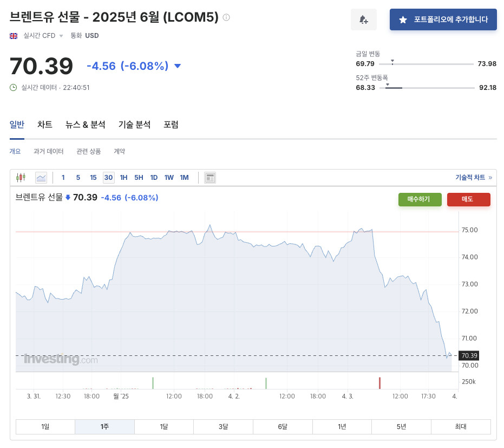Click the star icon in portfolio button
This screenshot has width=504, height=448.
click(403, 20)
